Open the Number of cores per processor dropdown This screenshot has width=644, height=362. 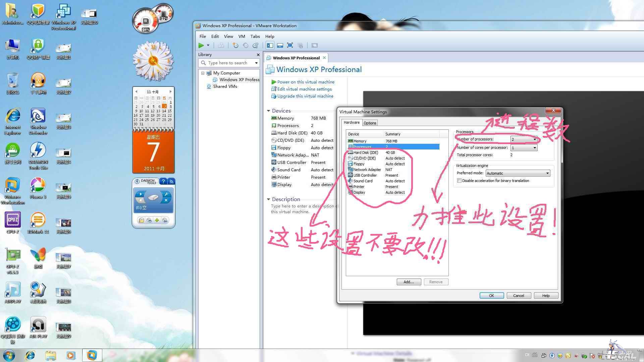(x=524, y=148)
